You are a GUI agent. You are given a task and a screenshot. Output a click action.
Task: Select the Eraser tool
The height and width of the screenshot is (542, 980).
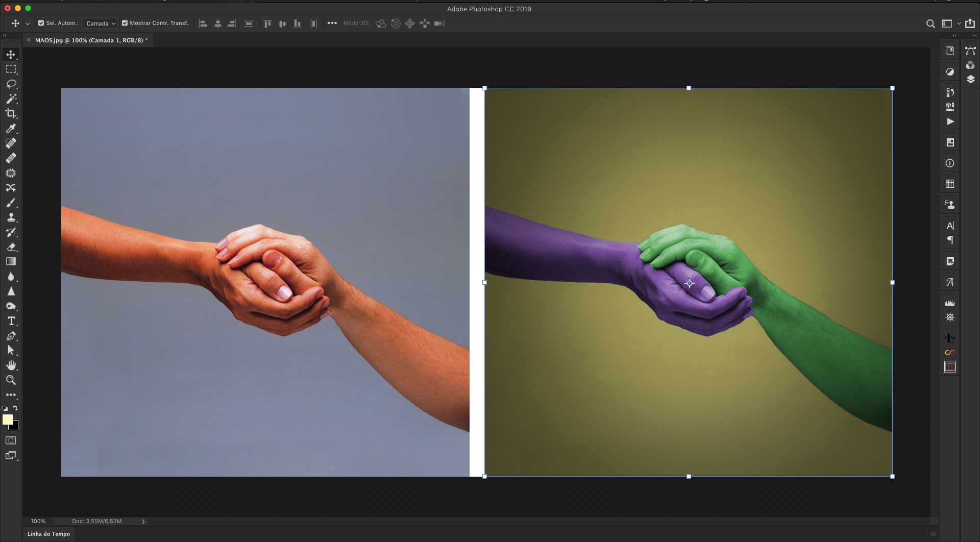coord(11,247)
